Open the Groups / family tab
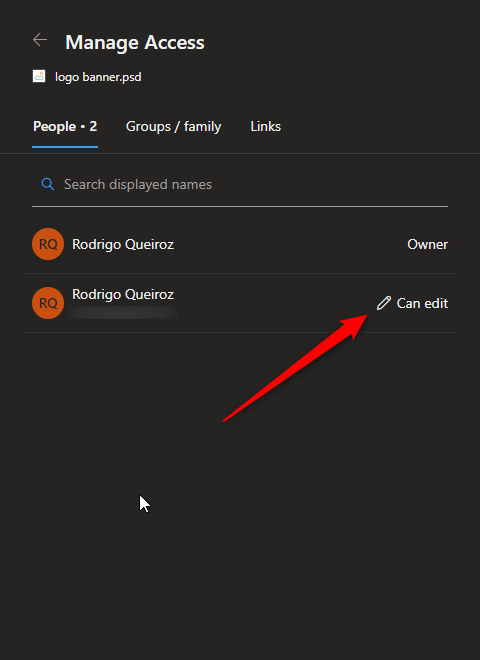Screen dimensions: 480x660 [173, 126]
